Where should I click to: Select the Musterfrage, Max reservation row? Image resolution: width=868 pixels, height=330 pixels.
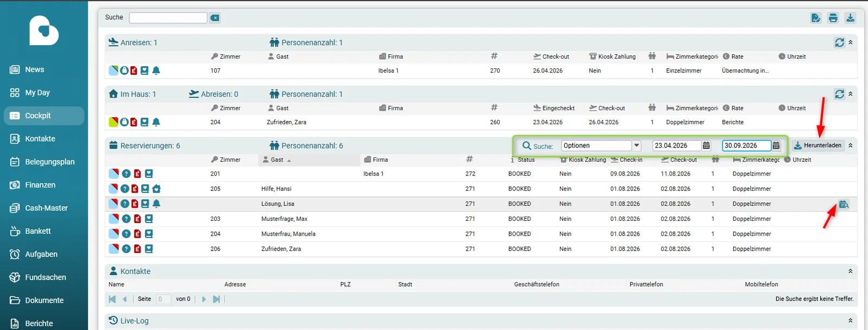[x=481, y=219]
